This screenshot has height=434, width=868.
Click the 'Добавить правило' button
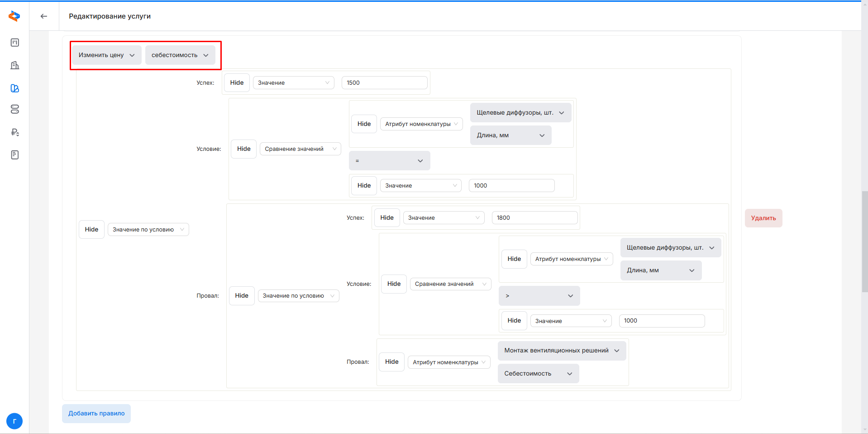point(96,414)
